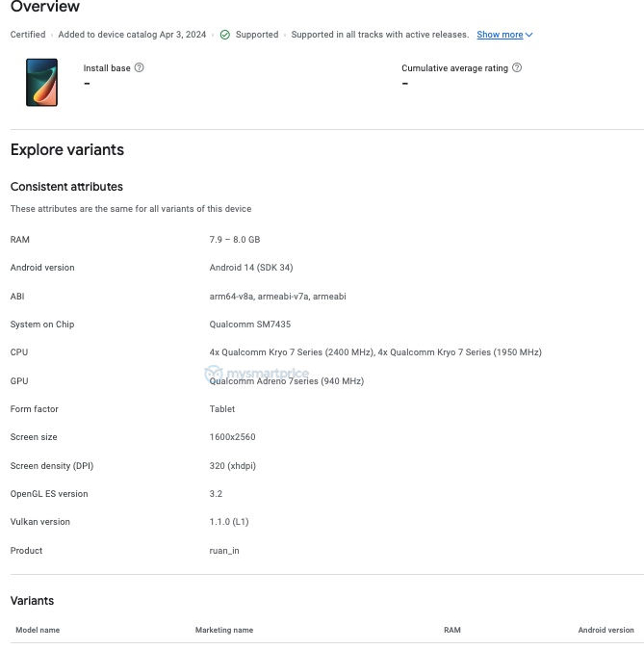
Task: Select the Explore variants heading
Action: 67,150
